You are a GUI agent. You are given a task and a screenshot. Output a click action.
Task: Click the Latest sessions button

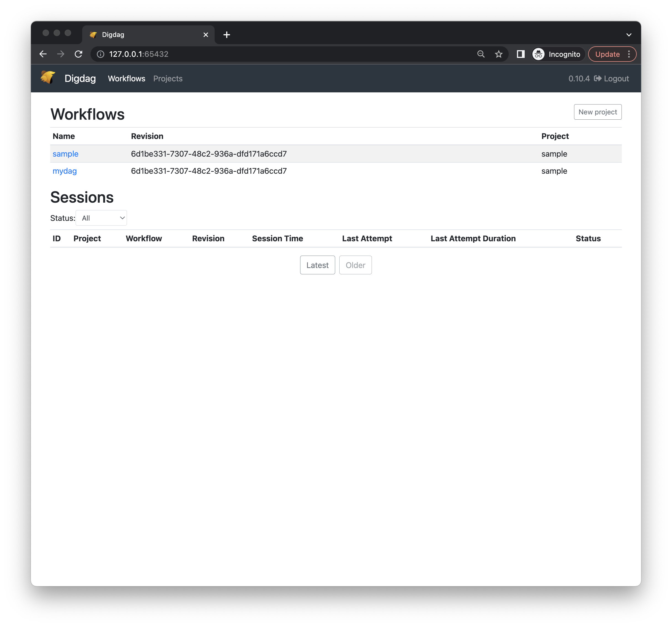317,265
